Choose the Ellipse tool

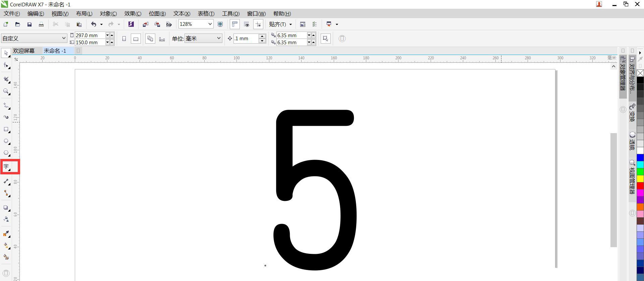pos(6,141)
